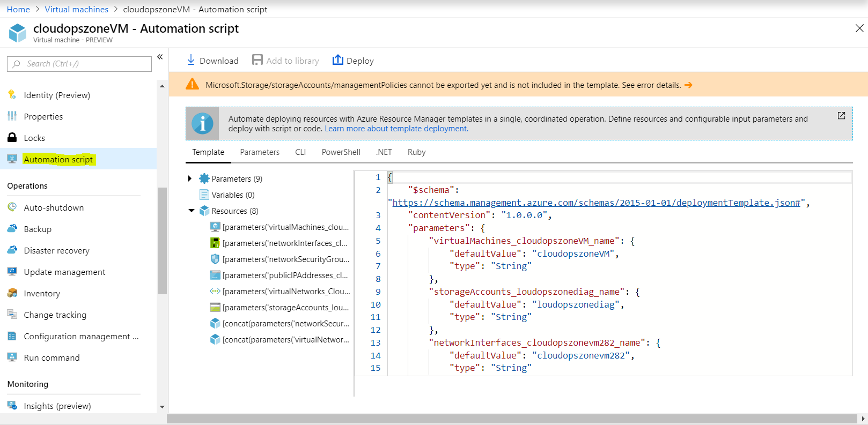
Task: Click the Home breadcrumb link
Action: (18, 9)
